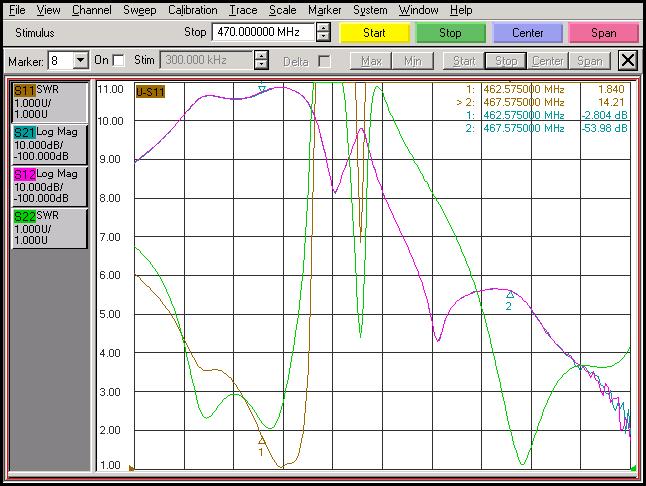This screenshot has width=646, height=486.
Task: Select the S11 SWR trace panel
Action: click(49, 102)
